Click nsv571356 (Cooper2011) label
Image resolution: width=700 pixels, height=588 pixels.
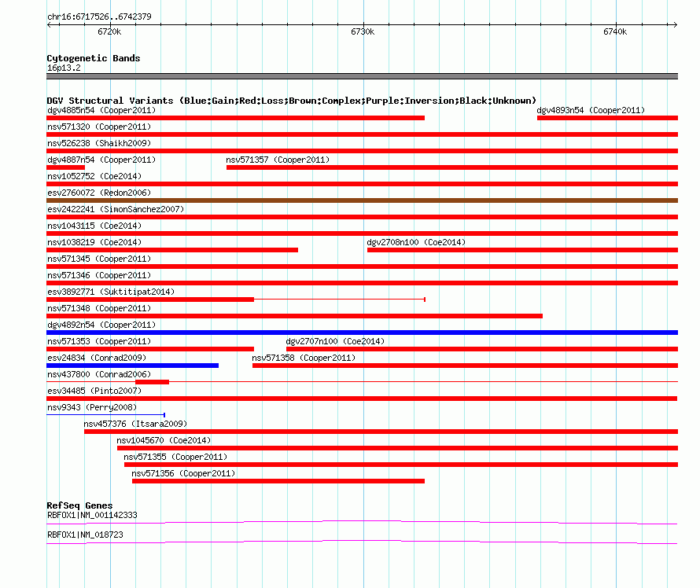click(183, 473)
